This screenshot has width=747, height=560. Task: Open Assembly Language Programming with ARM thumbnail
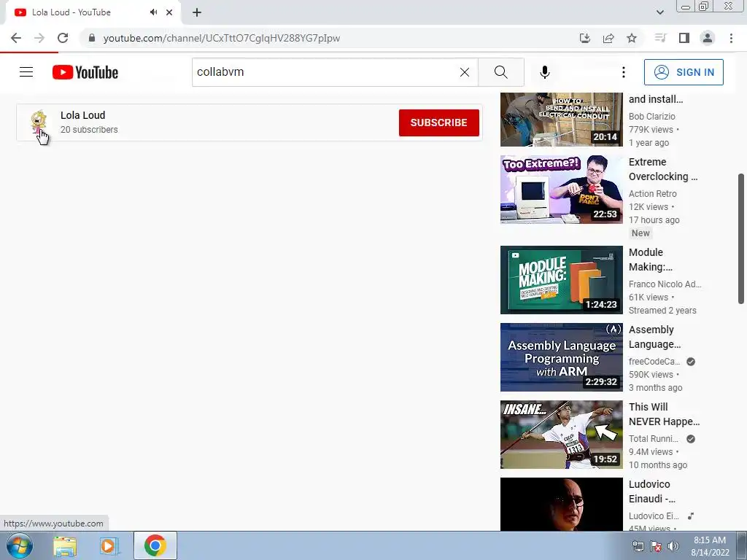[561, 357]
